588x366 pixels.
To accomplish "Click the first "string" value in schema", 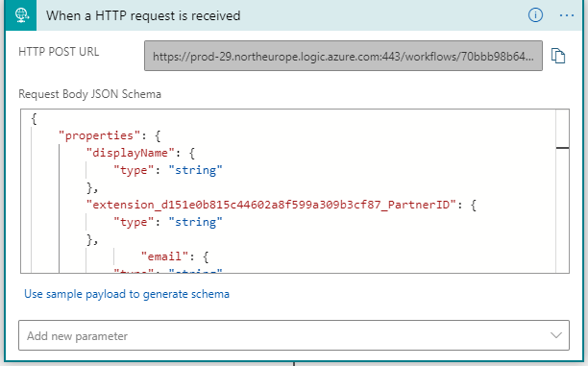I will [x=195, y=170].
